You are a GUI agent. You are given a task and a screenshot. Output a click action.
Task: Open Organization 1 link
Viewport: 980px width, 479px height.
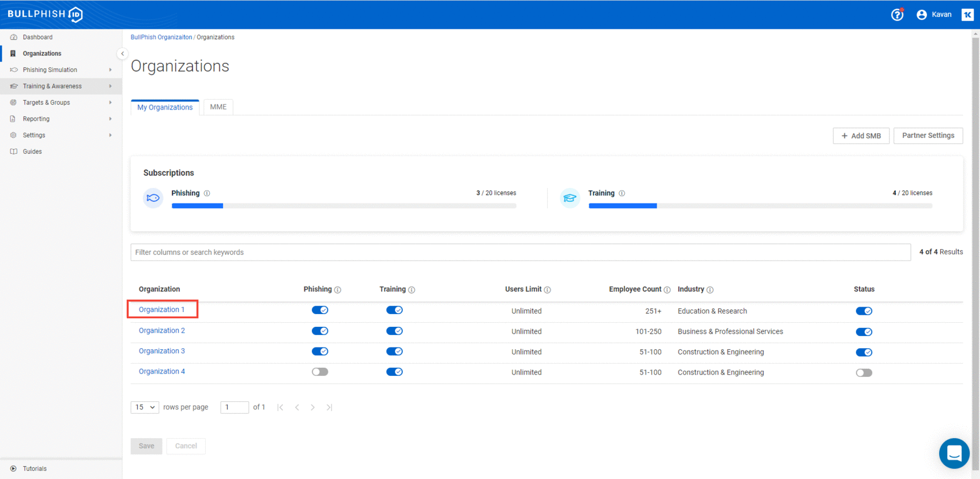161,310
